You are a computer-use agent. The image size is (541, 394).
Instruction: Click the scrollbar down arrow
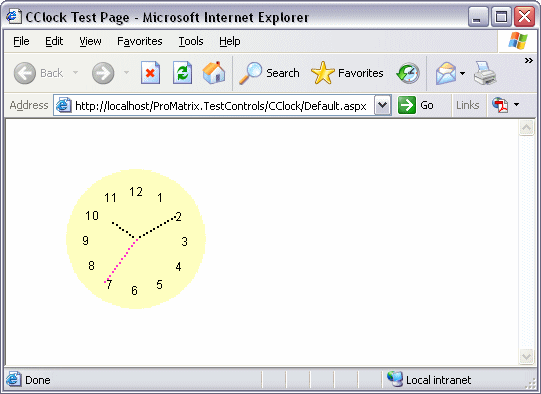pyautogui.click(x=527, y=357)
